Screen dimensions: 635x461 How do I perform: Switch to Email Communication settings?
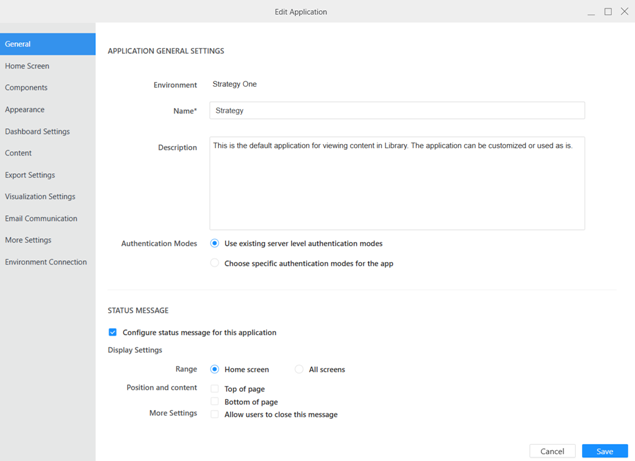41,219
